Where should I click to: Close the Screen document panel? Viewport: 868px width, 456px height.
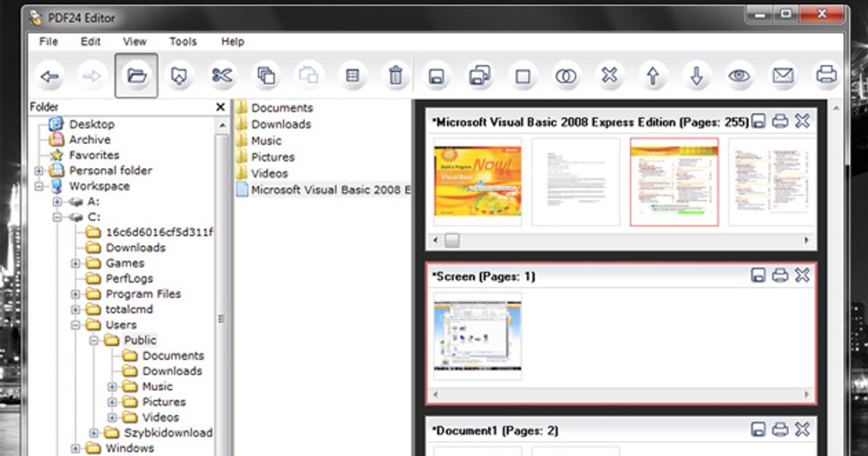click(x=802, y=276)
